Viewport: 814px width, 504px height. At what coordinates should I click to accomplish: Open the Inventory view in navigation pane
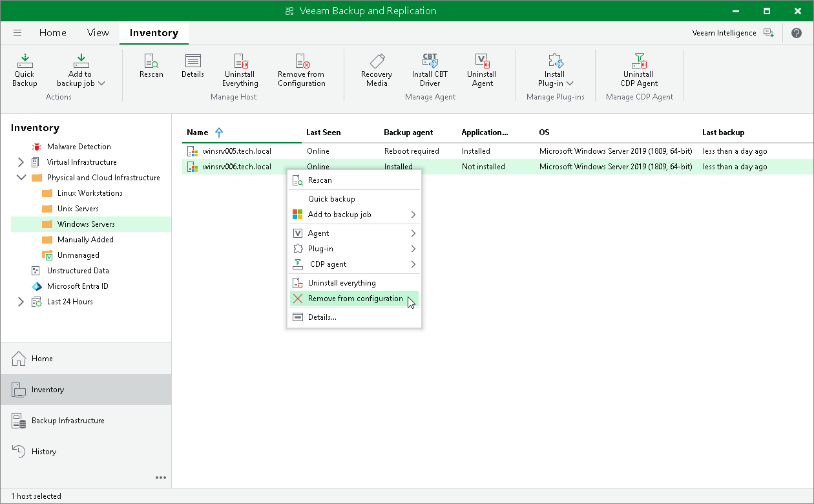click(x=86, y=390)
